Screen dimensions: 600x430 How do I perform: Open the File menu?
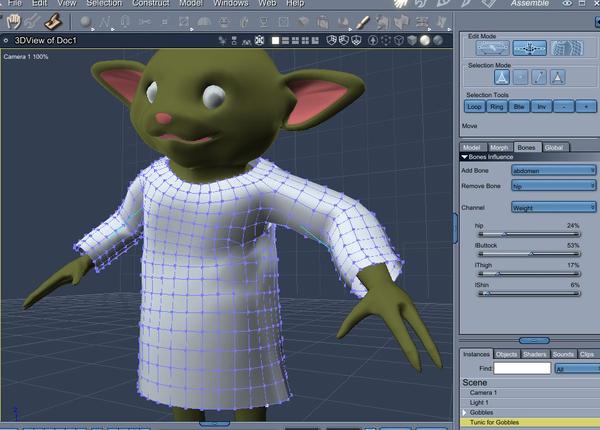[15, 3]
